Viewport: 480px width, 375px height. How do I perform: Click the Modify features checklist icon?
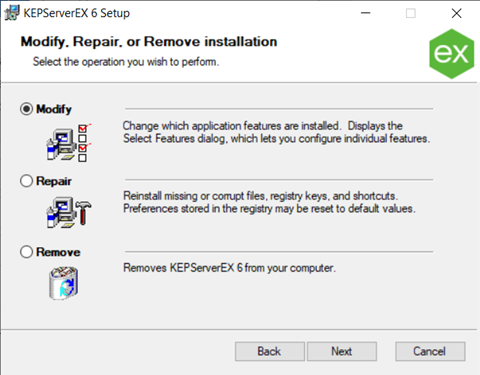coord(69,143)
